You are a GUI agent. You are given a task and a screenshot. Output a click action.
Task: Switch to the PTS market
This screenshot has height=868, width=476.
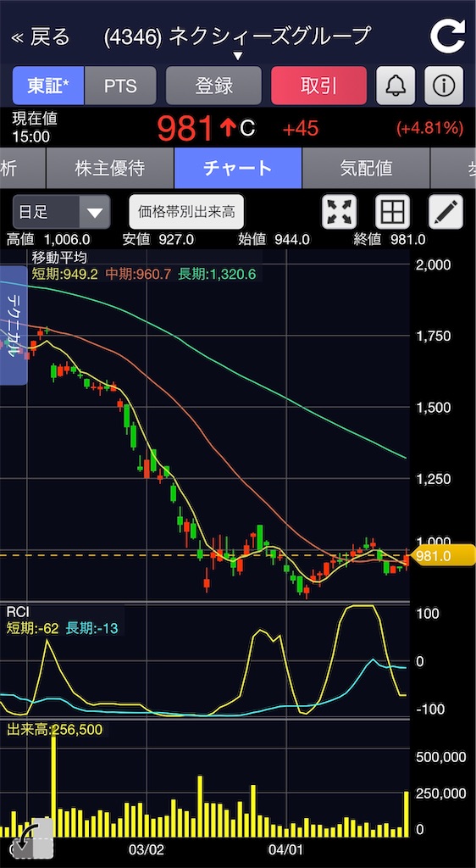[x=120, y=86]
